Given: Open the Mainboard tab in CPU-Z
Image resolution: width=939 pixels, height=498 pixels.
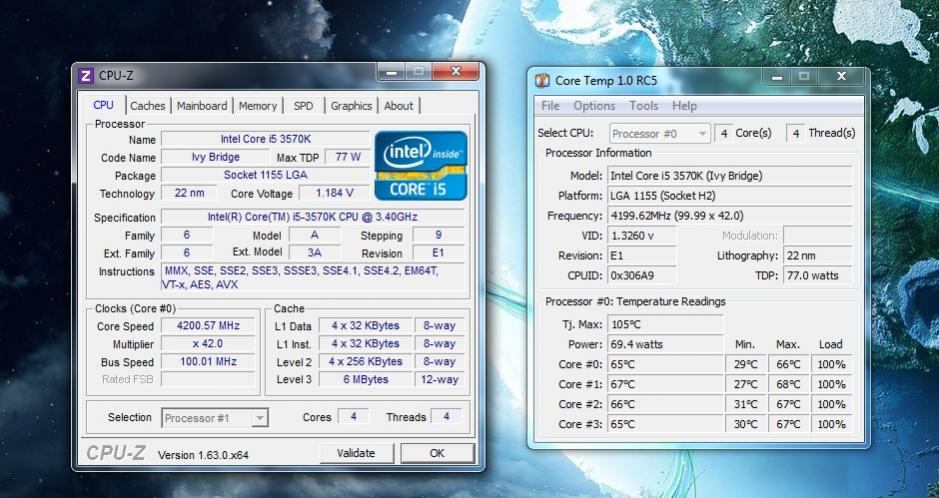Looking at the screenshot, I should click(202, 106).
